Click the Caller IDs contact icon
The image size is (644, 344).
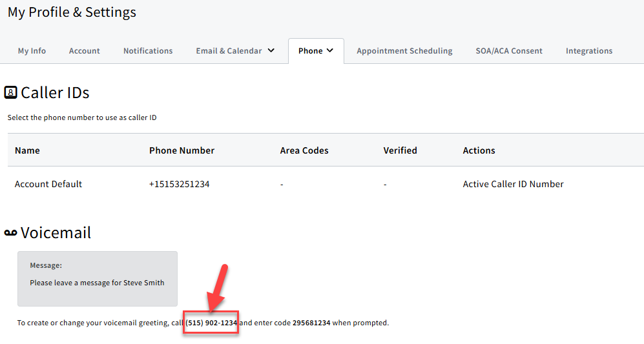[11, 92]
